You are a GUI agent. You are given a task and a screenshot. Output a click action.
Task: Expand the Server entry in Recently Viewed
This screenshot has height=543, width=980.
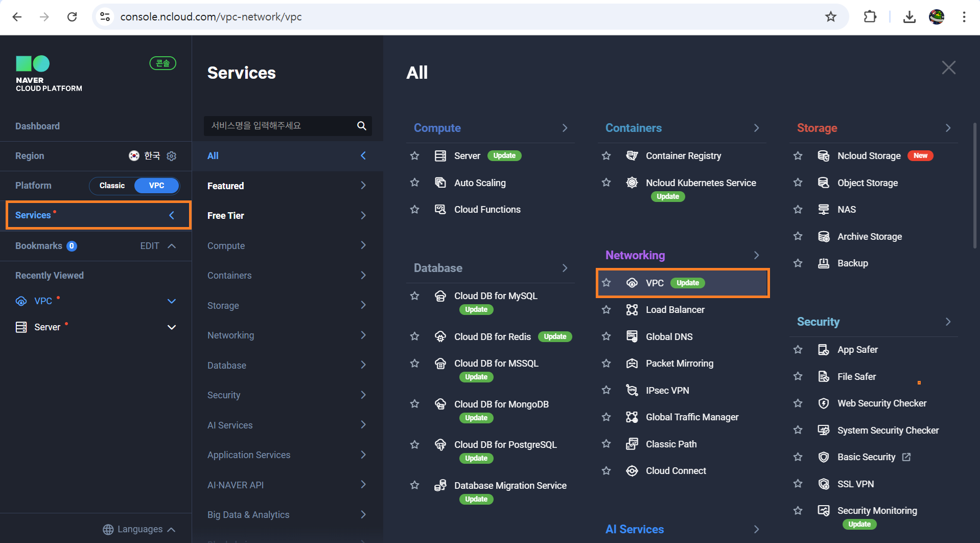click(172, 327)
